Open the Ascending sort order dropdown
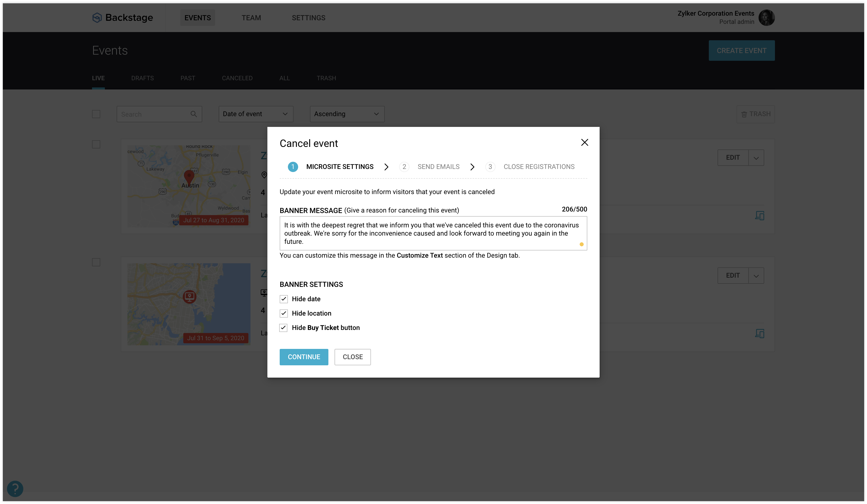The width and height of the screenshot is (867, 504). tap(346, 114)
